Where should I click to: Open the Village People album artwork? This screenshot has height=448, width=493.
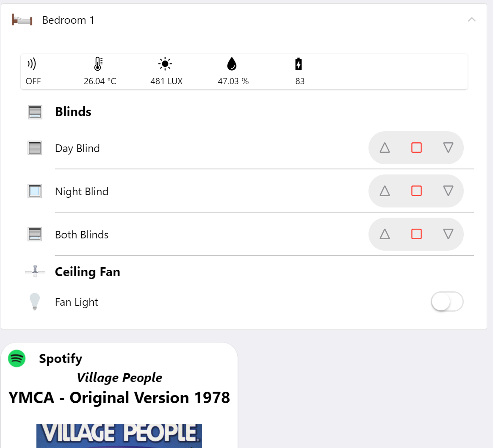click(x=119, y=436)
